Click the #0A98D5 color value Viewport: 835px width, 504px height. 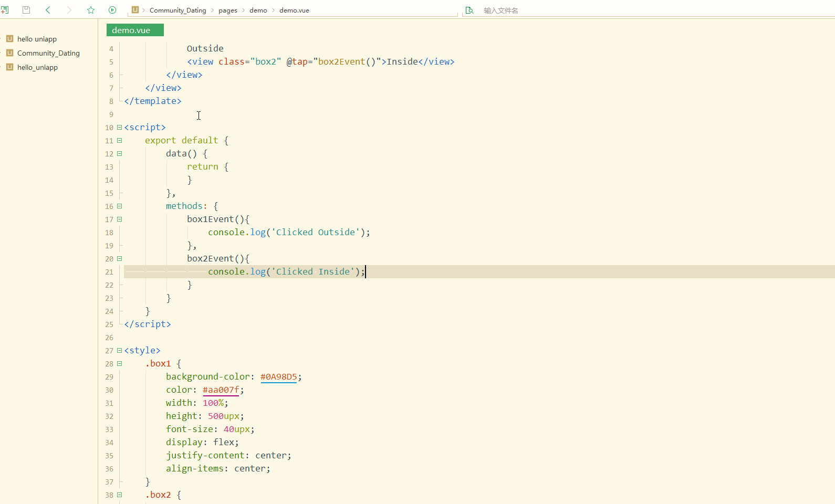click(278, 376)
